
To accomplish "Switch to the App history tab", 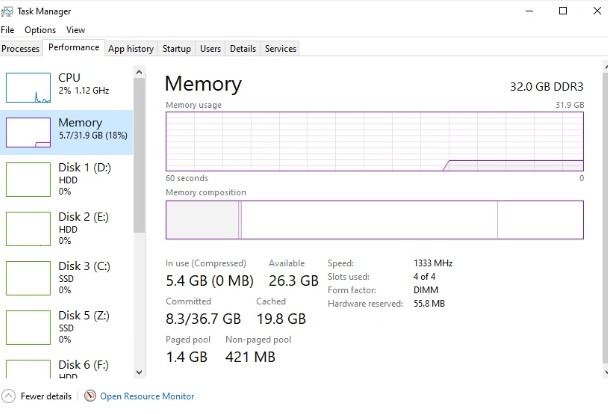I will click(x=131, y=48).
